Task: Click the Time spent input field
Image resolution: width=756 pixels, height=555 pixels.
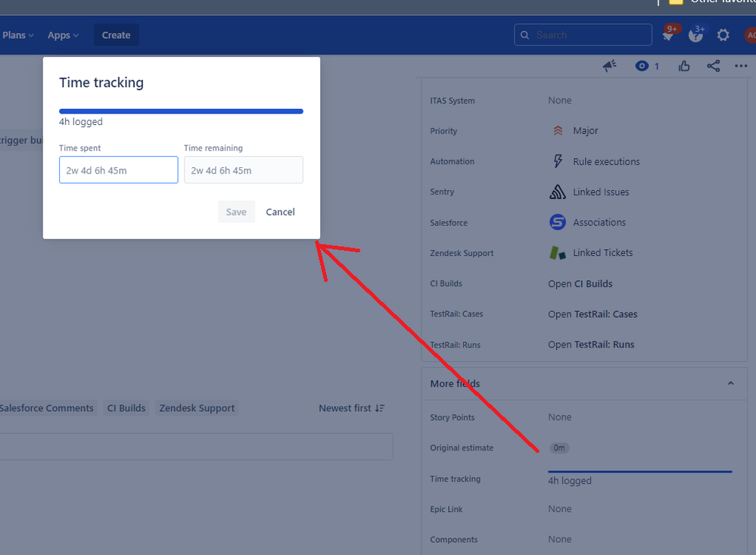Action: pyautogui.click(x=119, y=170)
